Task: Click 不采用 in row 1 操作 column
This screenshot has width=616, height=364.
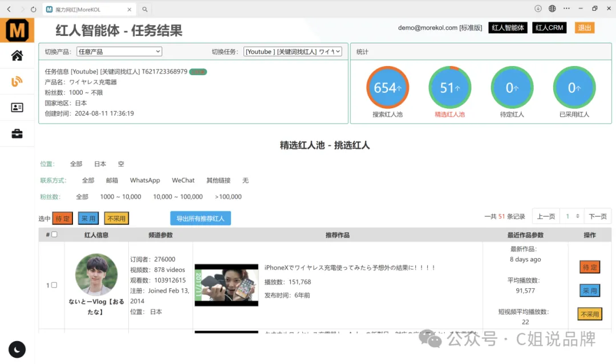Action: pos(590,314)
